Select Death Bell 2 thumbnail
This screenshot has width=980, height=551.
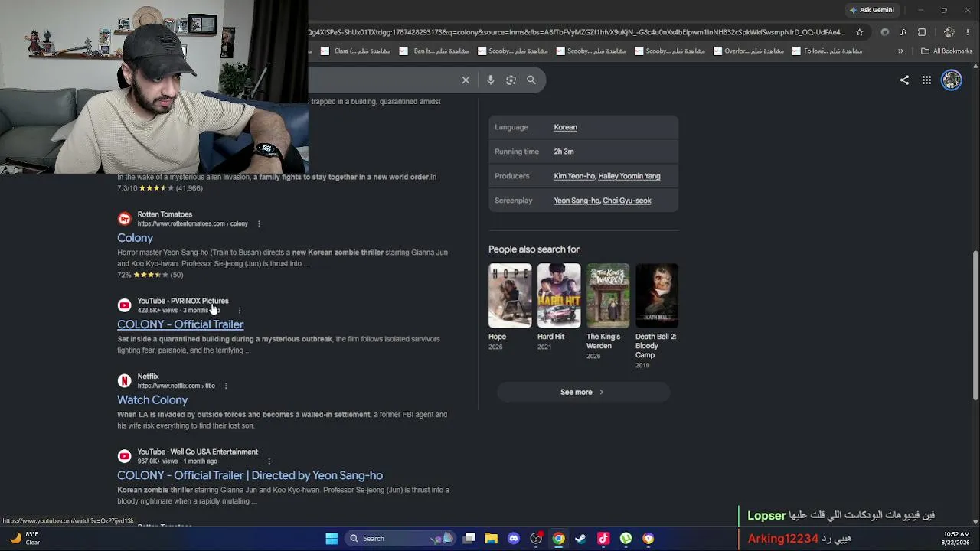(x=657, y=295)
